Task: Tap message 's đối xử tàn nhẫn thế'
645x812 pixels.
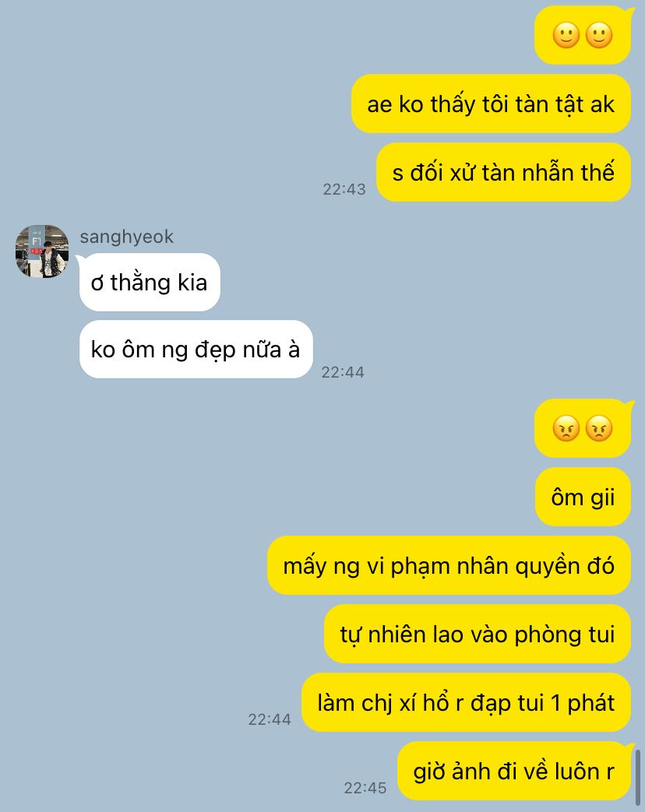Action: 503,172
